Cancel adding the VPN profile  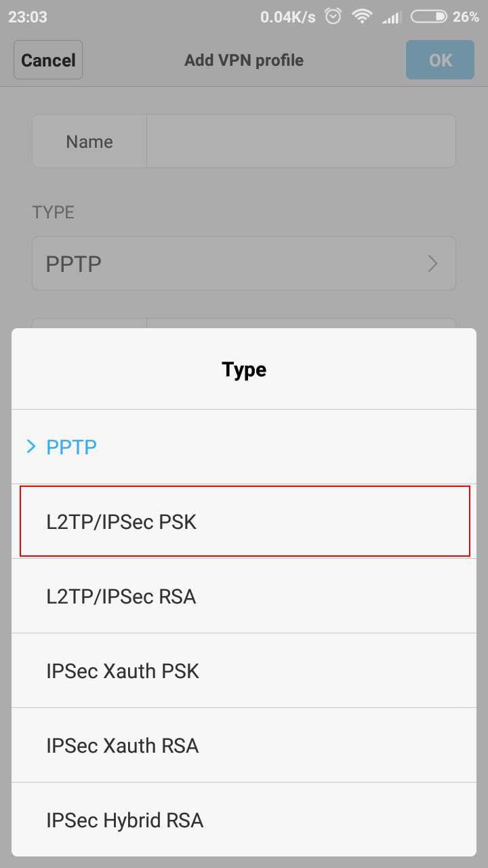click(x=48, y=60)
